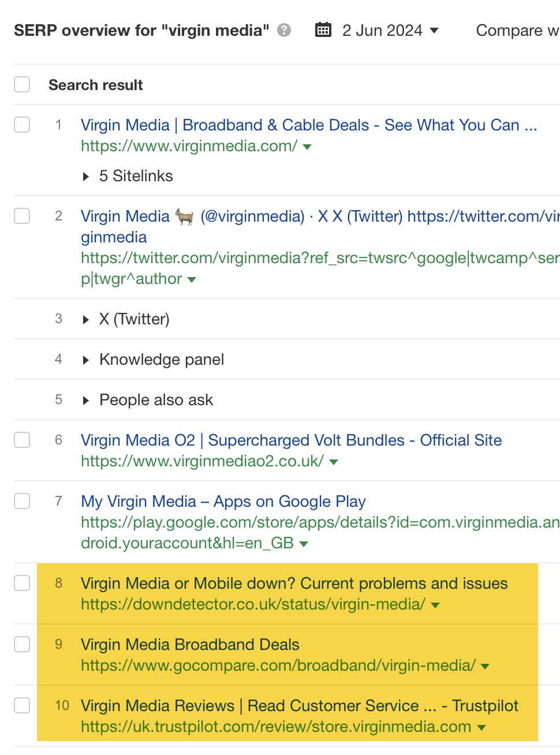Select the checkbox for the Trustpilot result
Viewport: 560px width, 755px height.
point(21,705)
